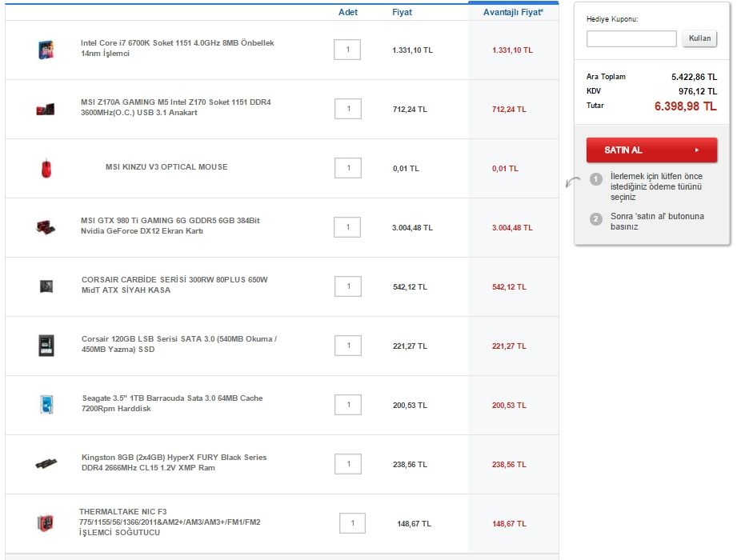
Task: Click the Tutar 6.398,98 TL total
Action: (685, 106)
